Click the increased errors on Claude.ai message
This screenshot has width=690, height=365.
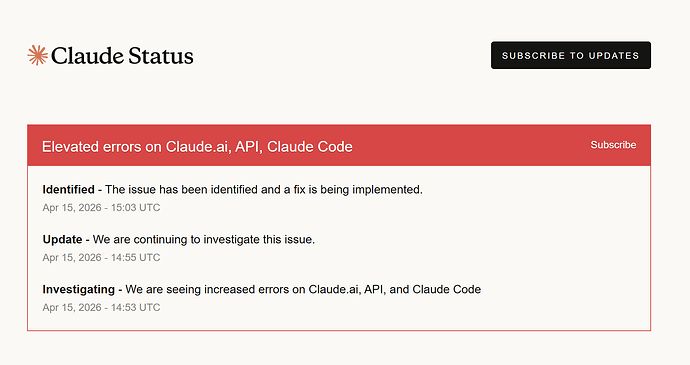pos(303,289)
